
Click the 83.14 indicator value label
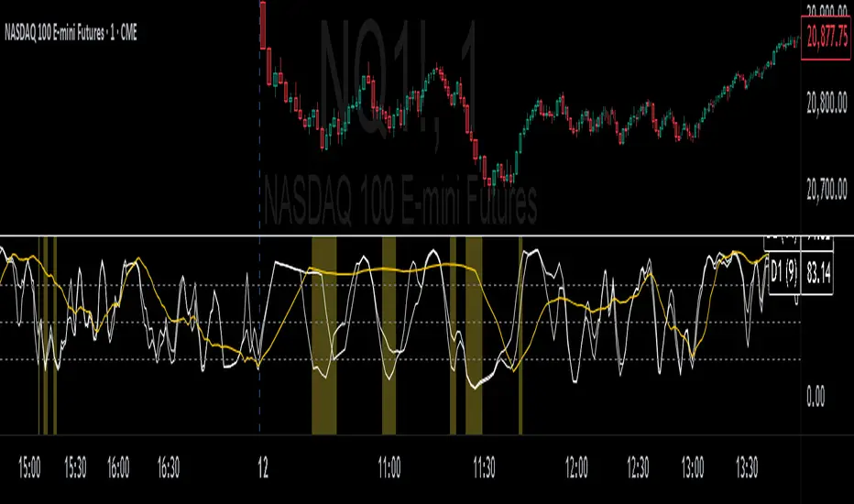click(817, 273)
